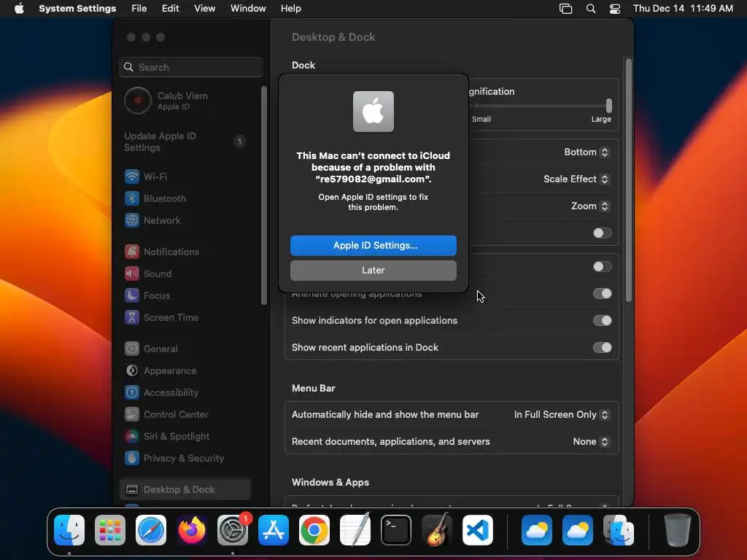Screen dimensions: 747x560
Task: Click the sidebar vertical scrollbar
Action: 264,195
